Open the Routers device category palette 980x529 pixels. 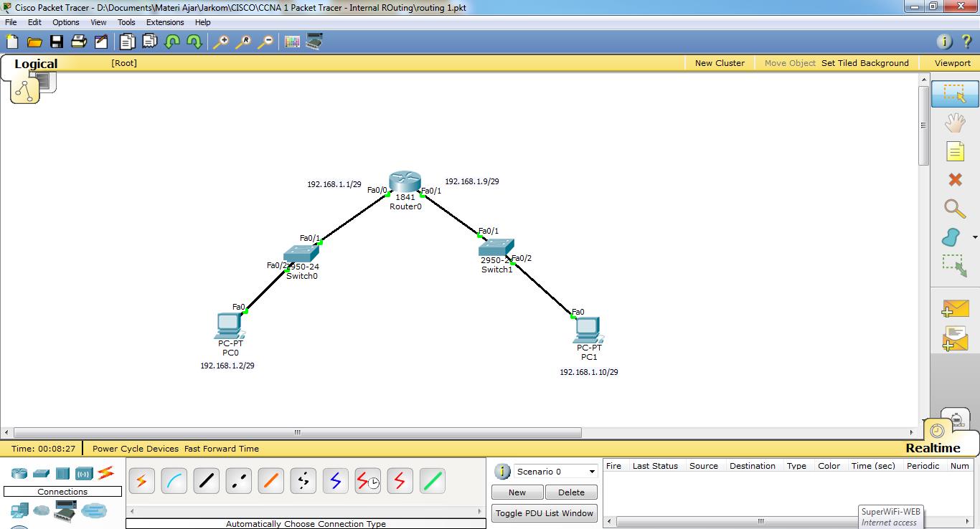pos(19,472)
